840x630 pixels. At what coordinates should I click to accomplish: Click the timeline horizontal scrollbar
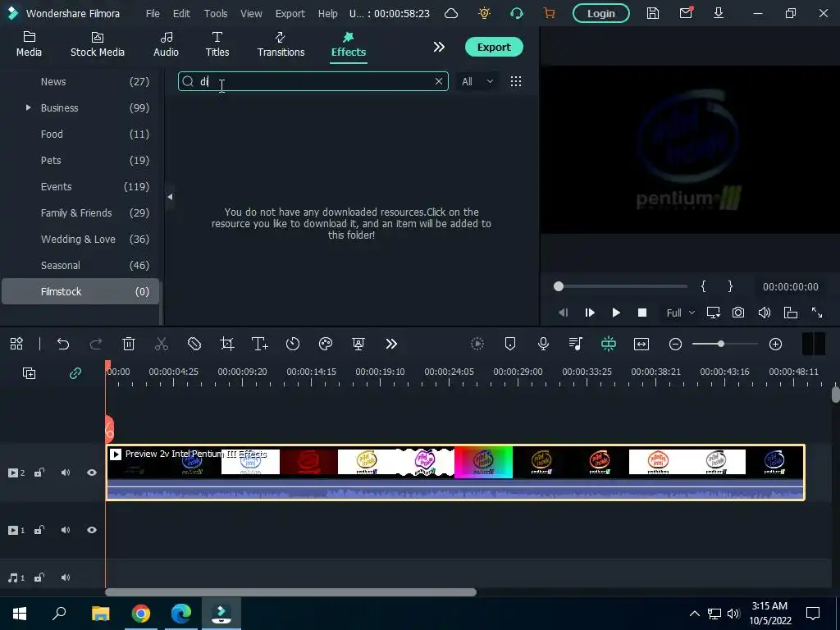(291, 592)
